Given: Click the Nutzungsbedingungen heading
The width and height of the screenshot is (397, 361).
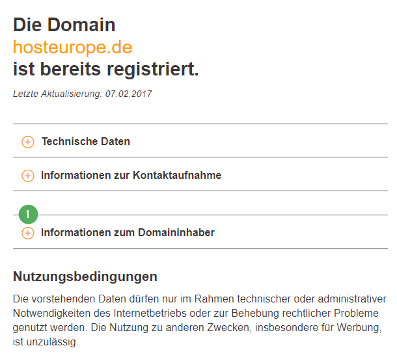Looking at the screenshot, I should click(x=85, y=277).
